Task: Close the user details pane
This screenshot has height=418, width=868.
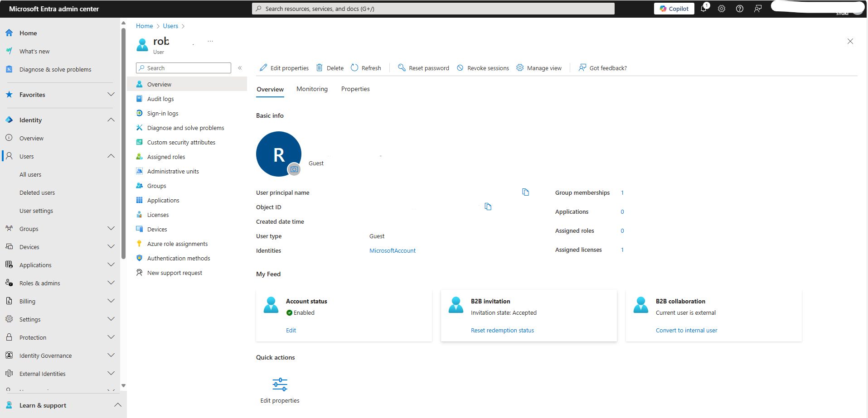Action: pos(850,41)
